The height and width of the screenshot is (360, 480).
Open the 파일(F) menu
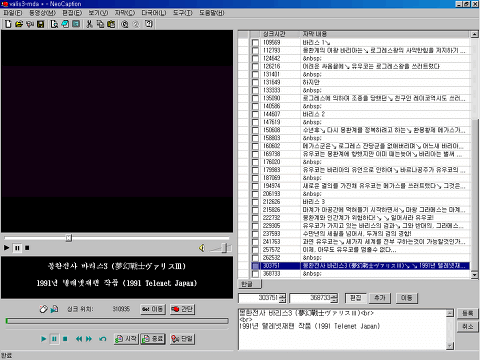(13, 13)
